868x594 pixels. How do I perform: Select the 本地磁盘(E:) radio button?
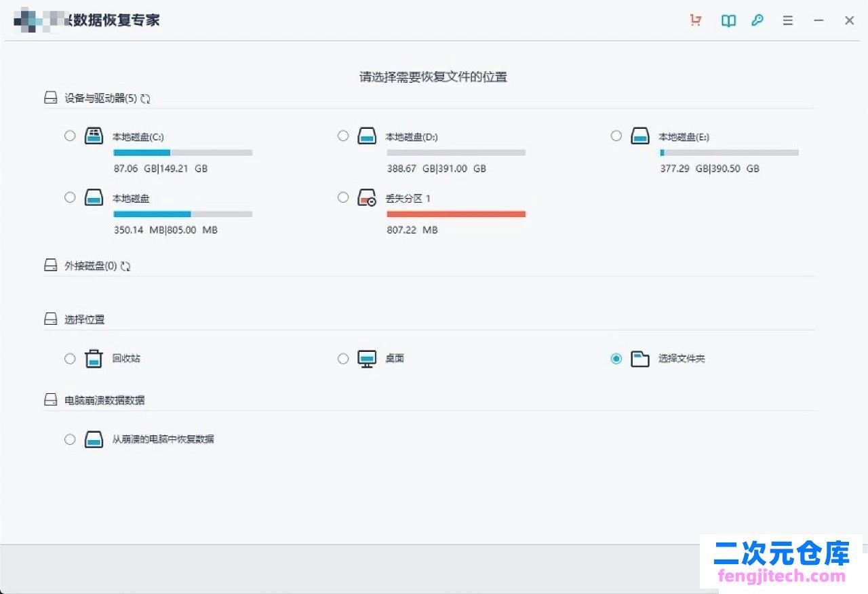(616, 136)
